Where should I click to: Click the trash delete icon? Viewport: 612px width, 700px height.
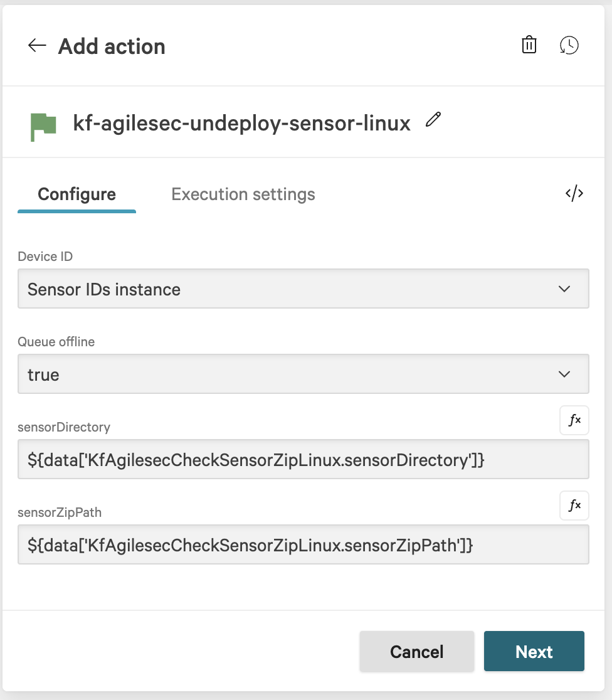coord(529,45)
